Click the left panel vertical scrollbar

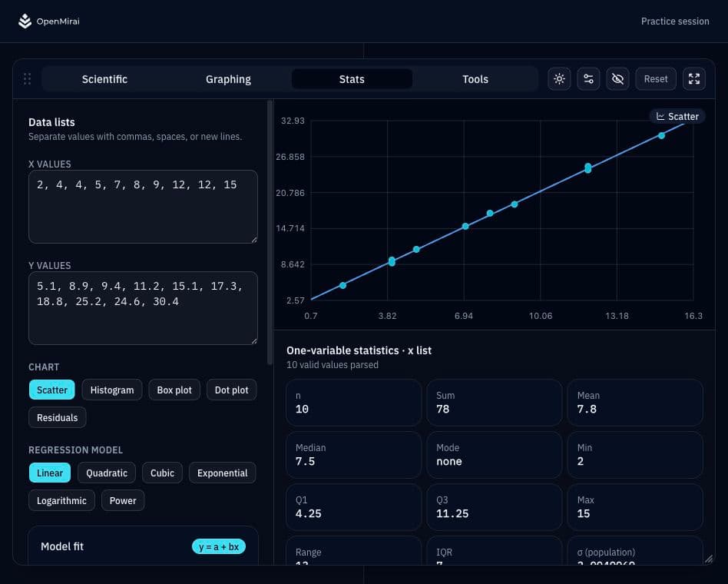click(270, 232)
